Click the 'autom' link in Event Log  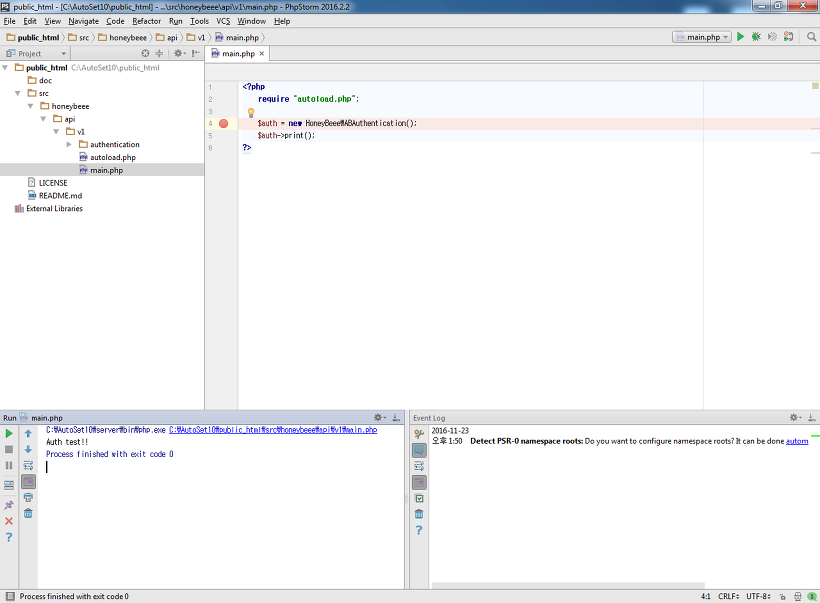tap(797, 441)
